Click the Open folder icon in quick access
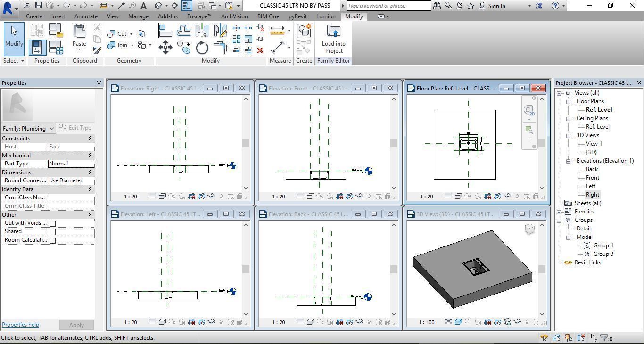Image resolution: width=644 pixels, height=344 pixels. tap(27, 6)
